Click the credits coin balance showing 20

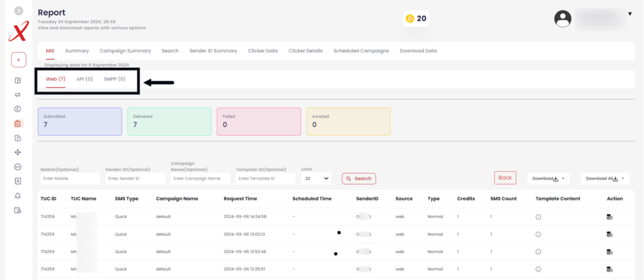(416, 18)
